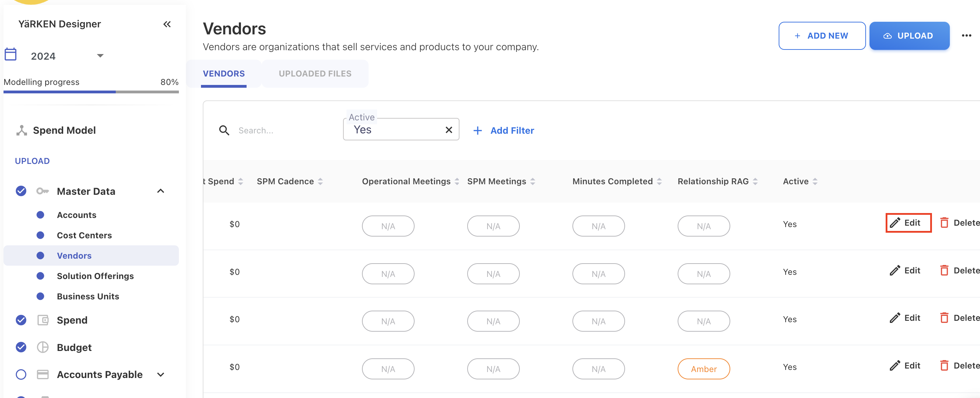980x398 pixels.
Task: Expand the Accounts Payable section chevron
Action: point(161,374)
